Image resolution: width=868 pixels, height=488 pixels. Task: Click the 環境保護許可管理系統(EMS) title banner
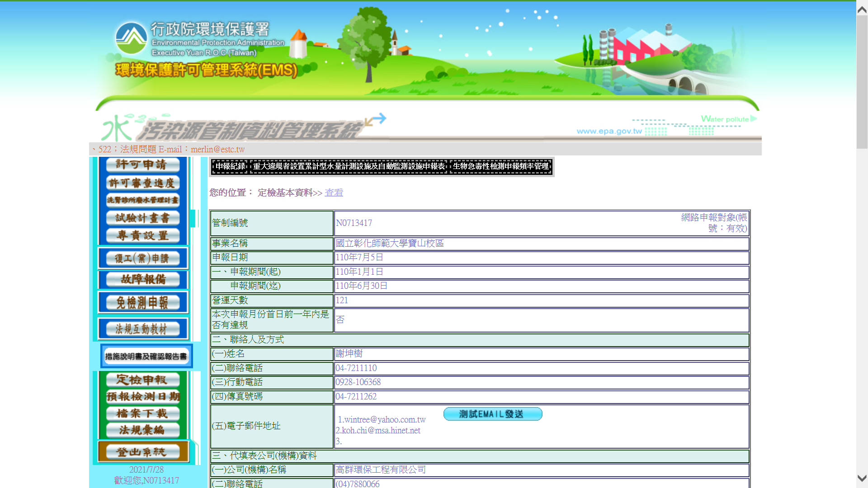click(x=207, y=70)
